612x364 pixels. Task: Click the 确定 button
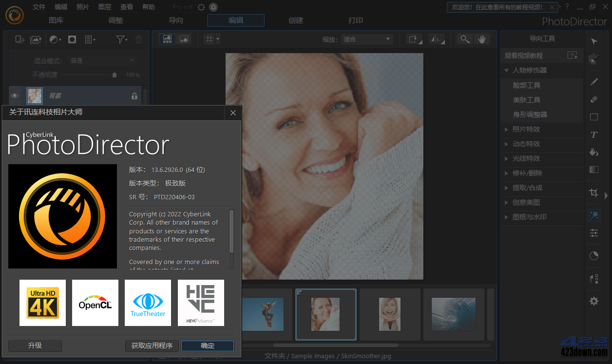[207, 345]
